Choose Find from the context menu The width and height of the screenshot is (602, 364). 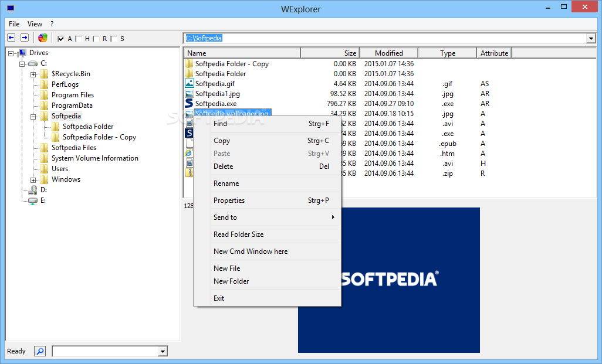coord(276,124)
